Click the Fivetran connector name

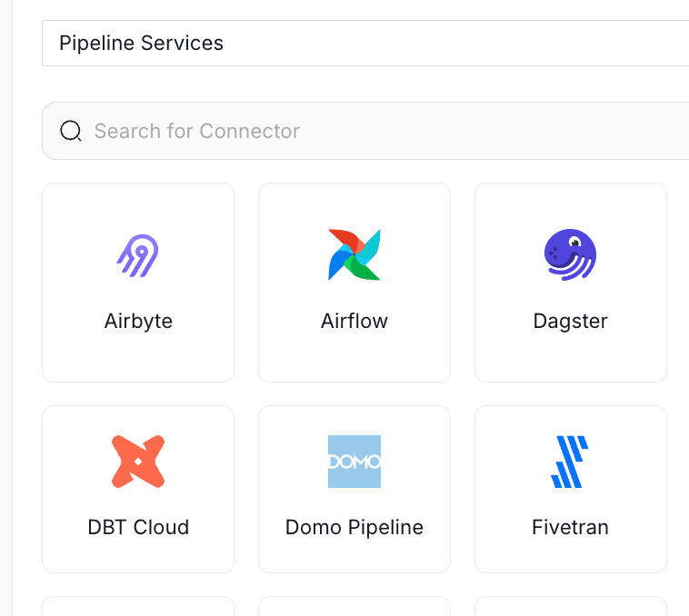click(x=570, y=527)
